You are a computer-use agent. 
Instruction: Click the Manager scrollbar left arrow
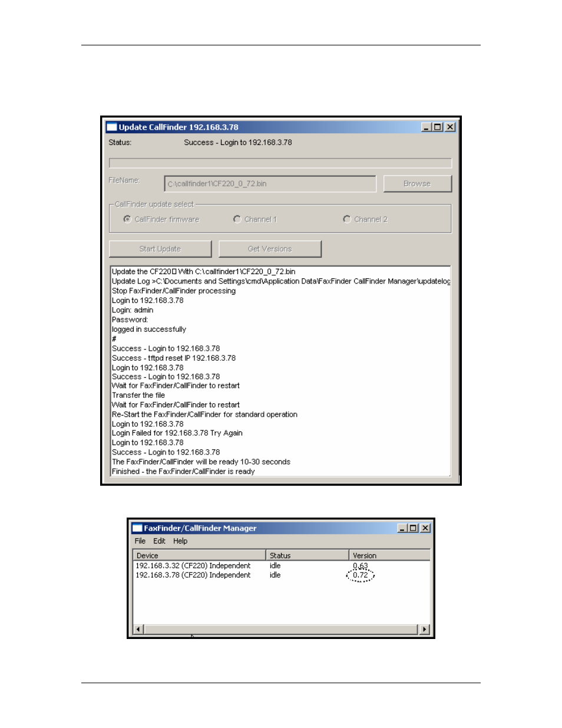pos(138,630)
